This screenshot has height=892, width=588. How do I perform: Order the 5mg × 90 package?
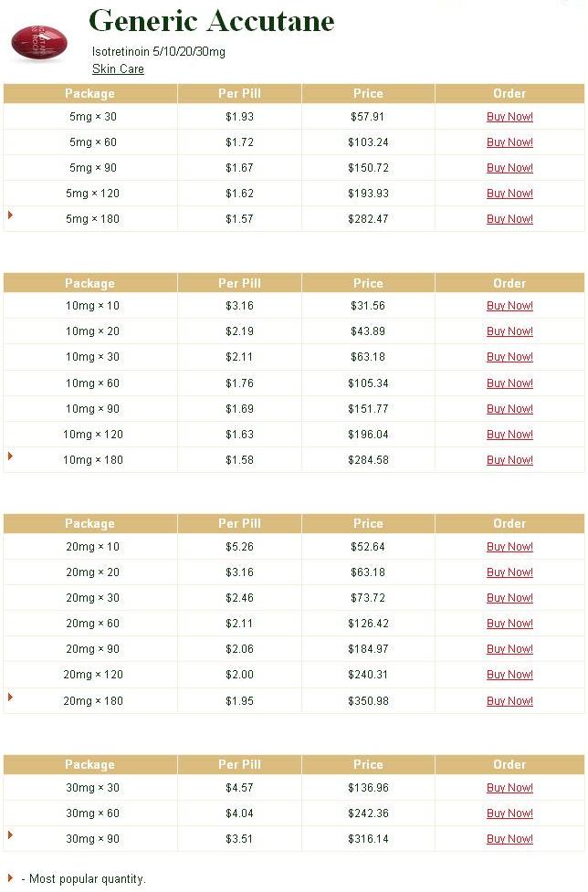click(509, 168)
